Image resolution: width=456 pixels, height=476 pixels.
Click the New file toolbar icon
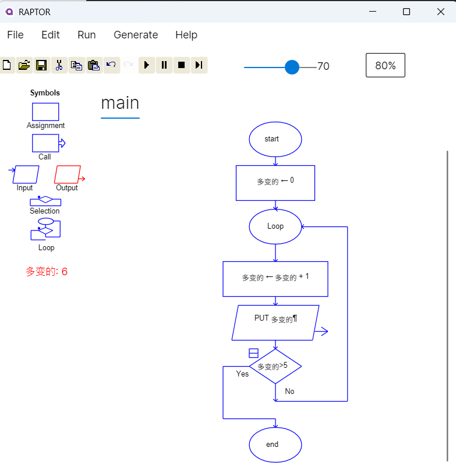pos(6,65)
